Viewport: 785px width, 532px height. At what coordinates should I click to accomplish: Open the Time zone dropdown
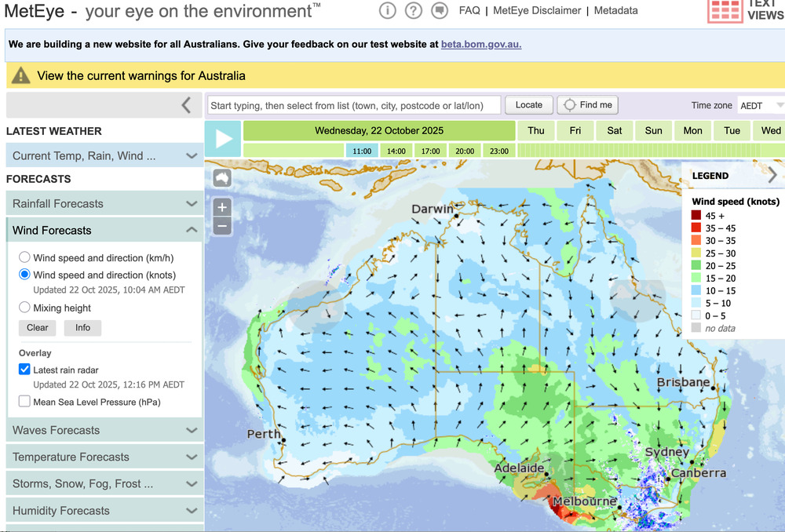click(760, 105)
